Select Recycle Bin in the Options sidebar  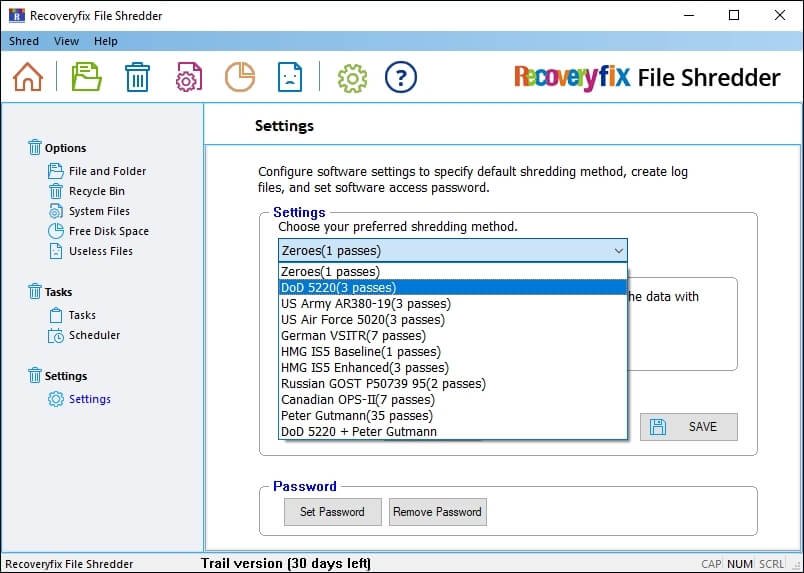point(96,191)
